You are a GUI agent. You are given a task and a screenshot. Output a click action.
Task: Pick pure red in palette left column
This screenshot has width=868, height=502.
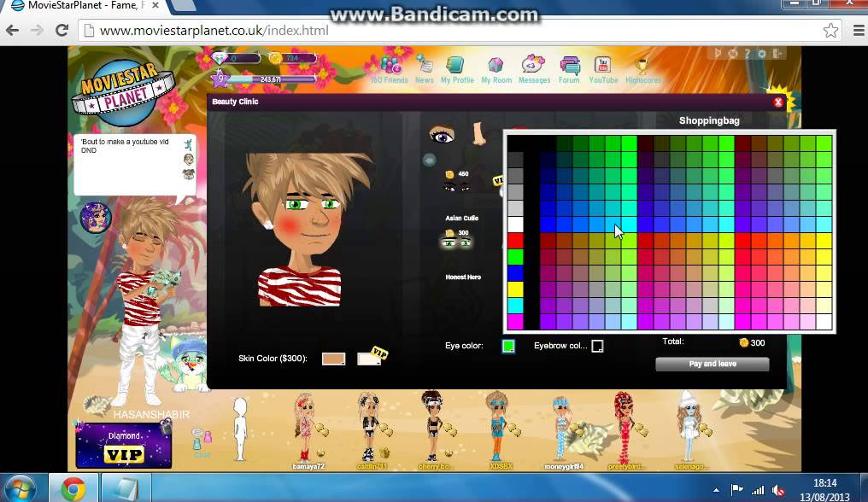tap(515, 241)
